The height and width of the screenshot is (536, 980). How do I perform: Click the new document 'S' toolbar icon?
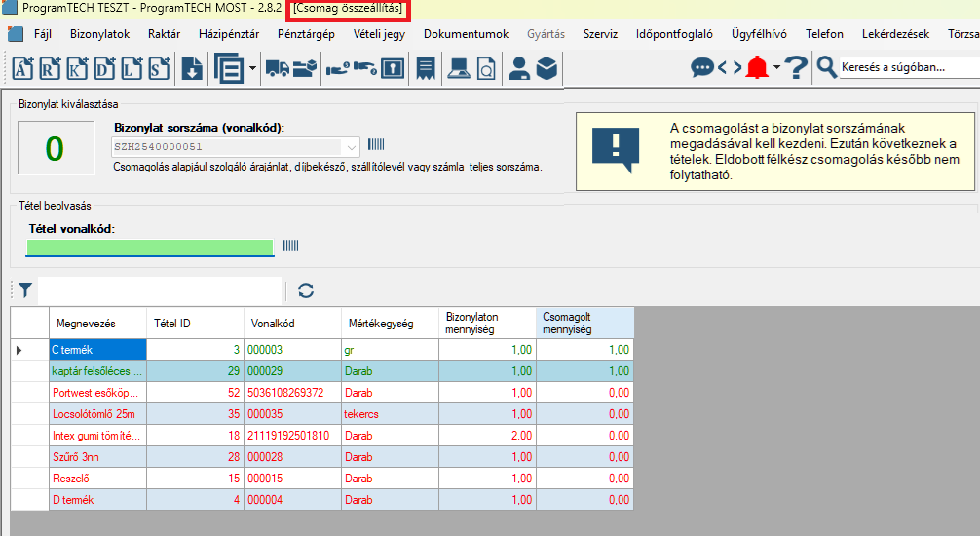[160, 68]
